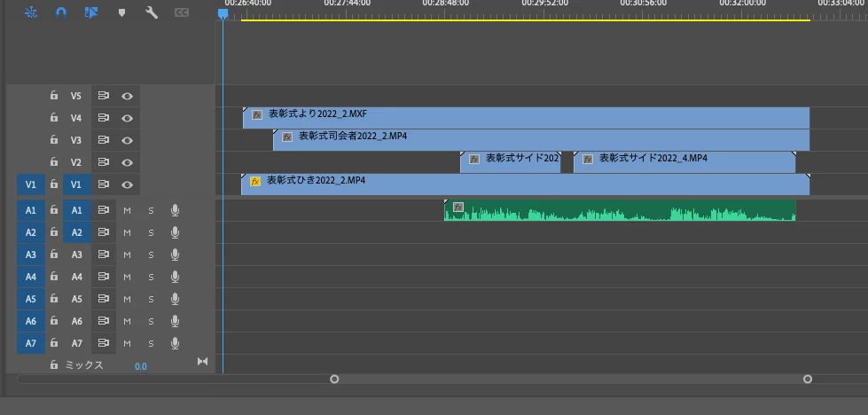Hide track V2 output with eye

tap(128, 162)
